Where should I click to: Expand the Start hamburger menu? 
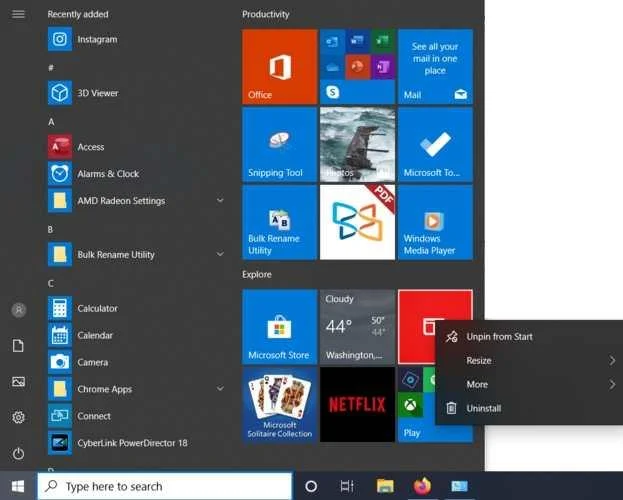[18, 14]
